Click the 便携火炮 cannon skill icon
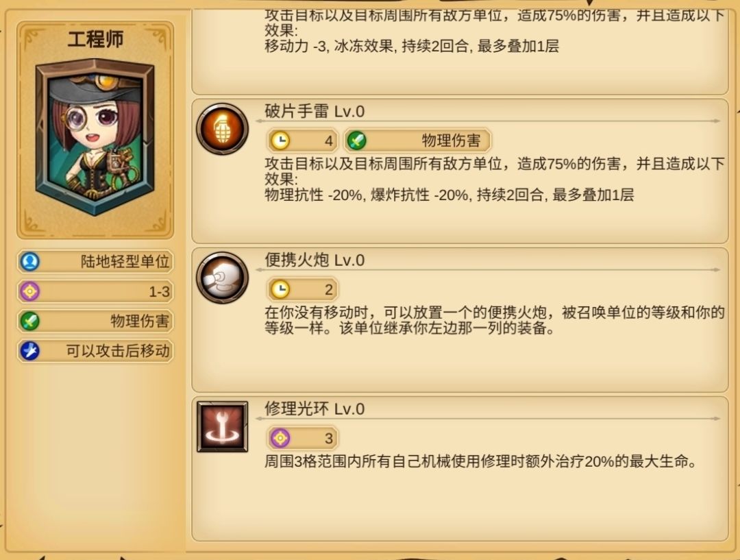The height and width of the screenshot is (560, 740). 222,278
